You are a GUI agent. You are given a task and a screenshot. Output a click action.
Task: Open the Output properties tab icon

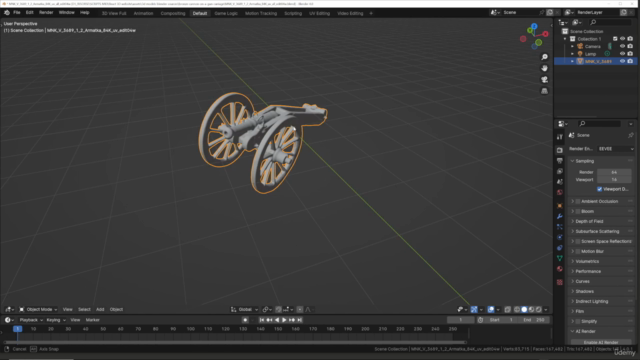(x=560, y=161)
